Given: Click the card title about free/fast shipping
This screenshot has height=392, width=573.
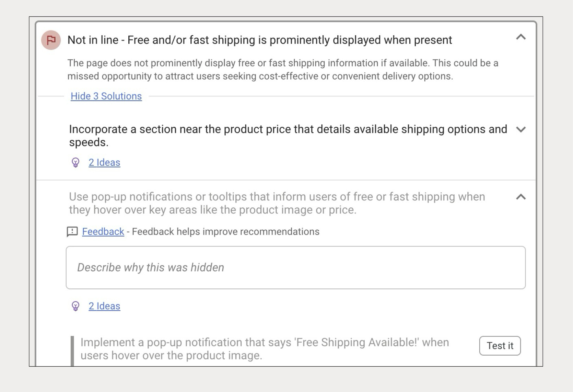Looking at the screenshot, I should [260, 40].
